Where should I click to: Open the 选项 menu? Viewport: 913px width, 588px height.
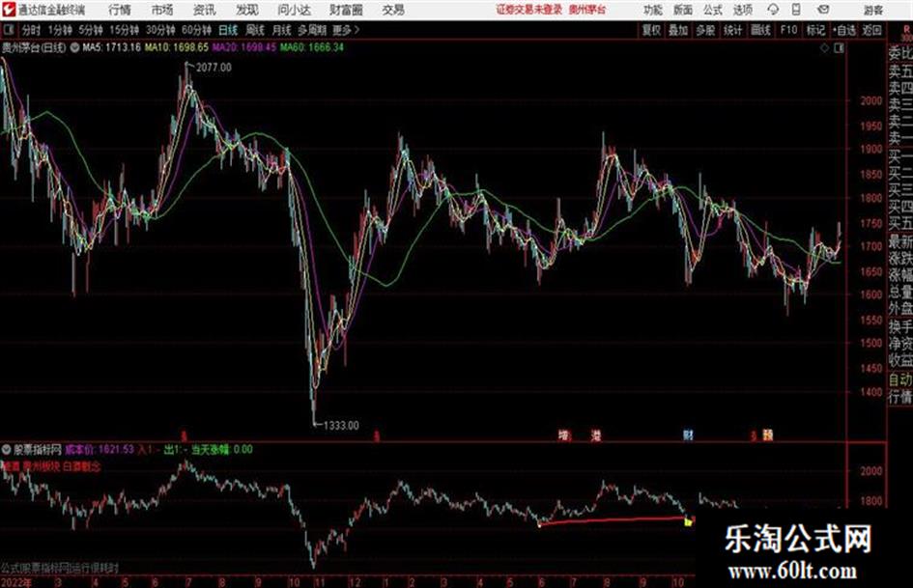click(742, 10)
